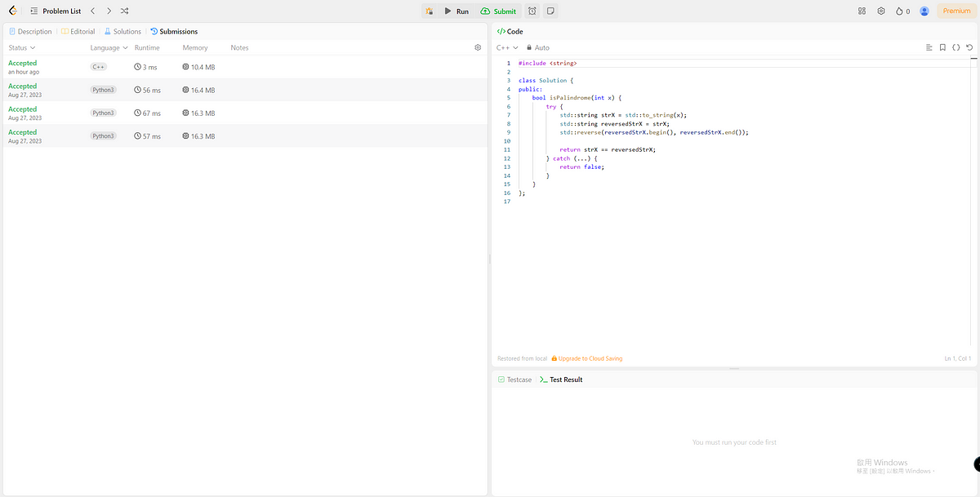
Task: Click the curly braces icon
Action: 956,48
